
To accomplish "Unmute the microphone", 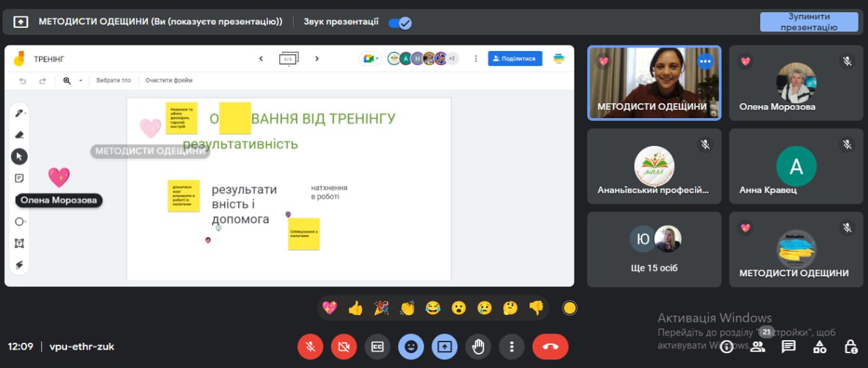I will (310, 346).
